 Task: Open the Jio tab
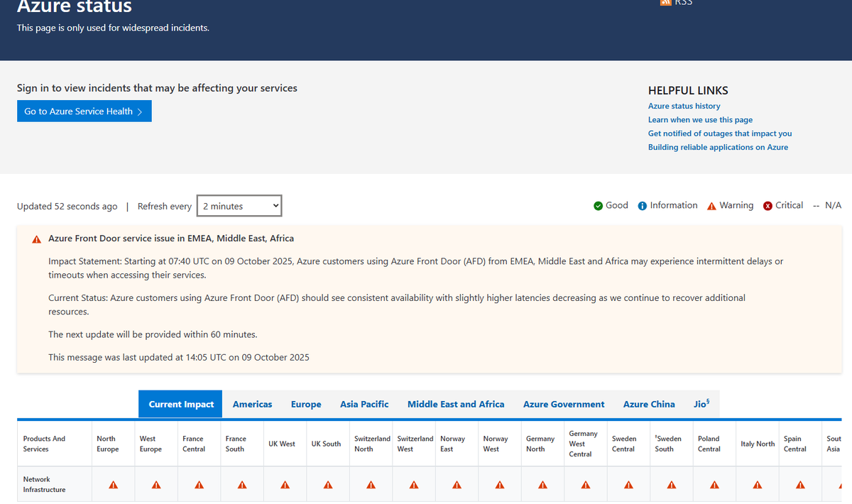tap(701, 404)
